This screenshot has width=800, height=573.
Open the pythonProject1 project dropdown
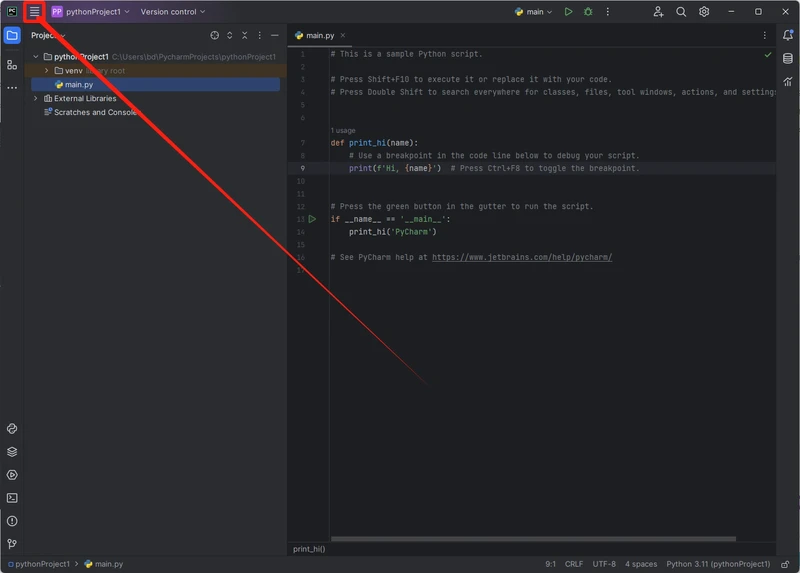[x=91, y=12]
